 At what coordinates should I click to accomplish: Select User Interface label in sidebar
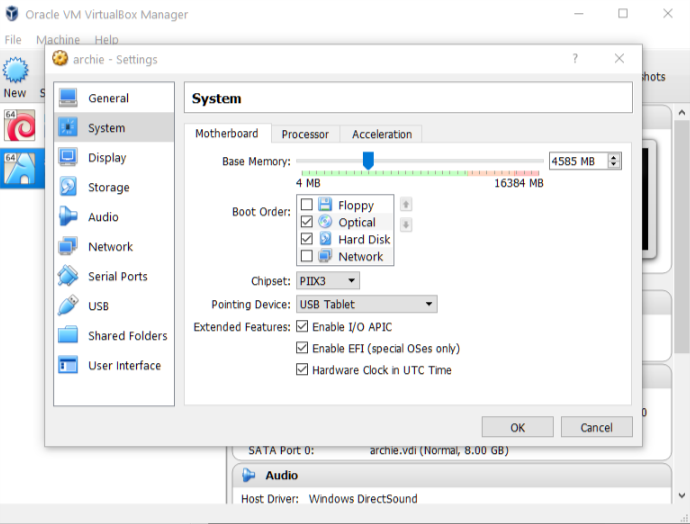coord(125,366)
